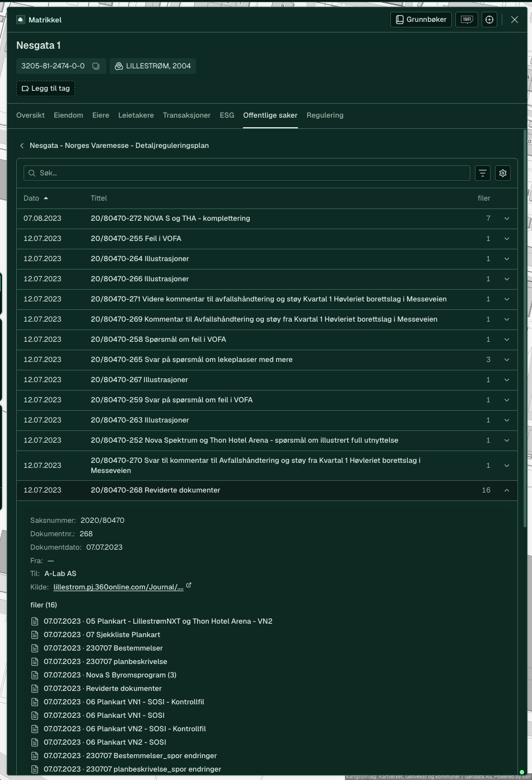Click filer column header

coord(484,198)
